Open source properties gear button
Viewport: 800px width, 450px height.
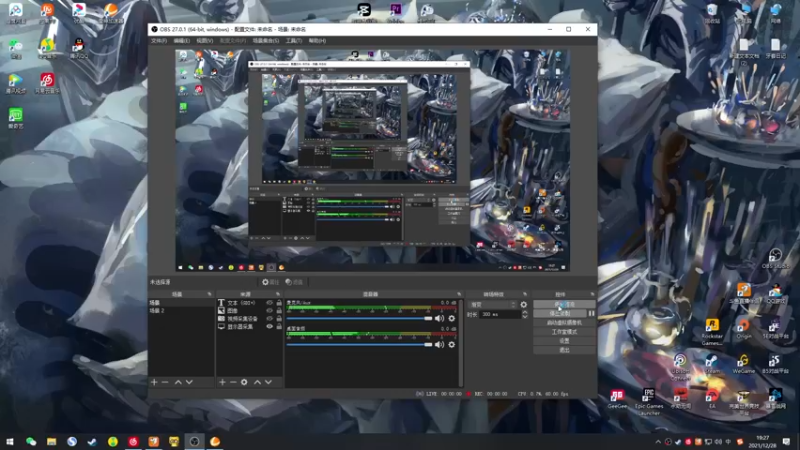tap(270, 282)
